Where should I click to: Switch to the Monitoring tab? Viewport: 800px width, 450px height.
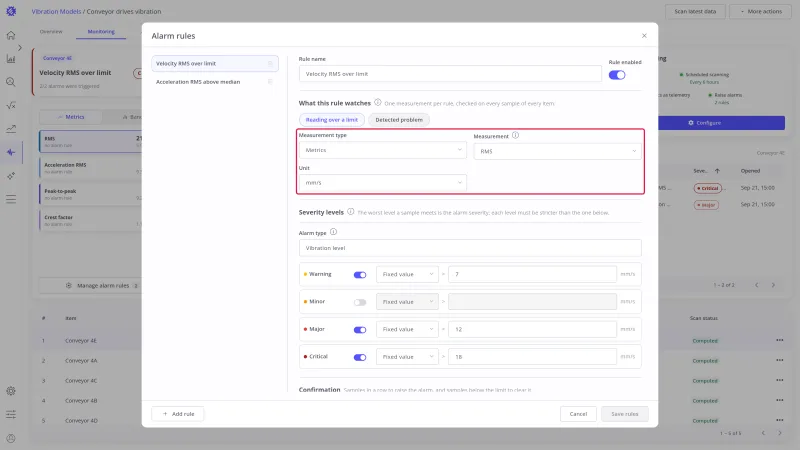point(101,32)
